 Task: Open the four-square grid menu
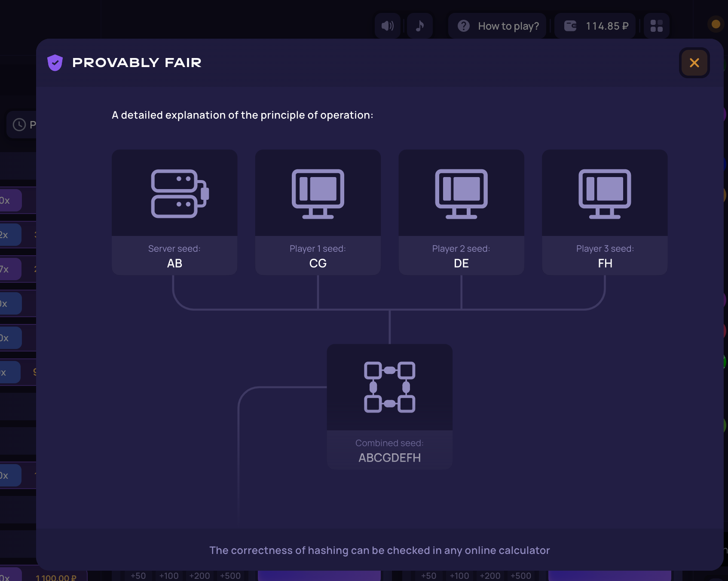click(656, 26)
